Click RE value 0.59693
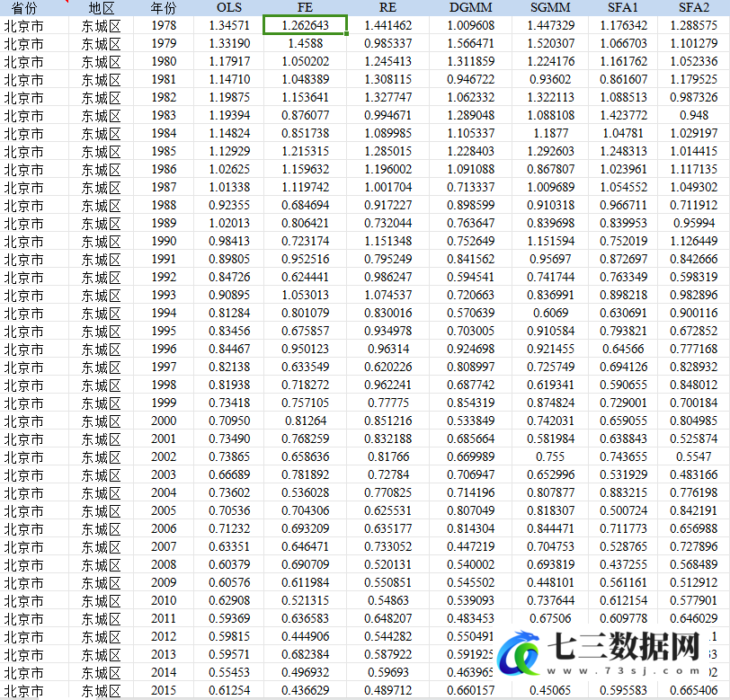 [387, 673]
